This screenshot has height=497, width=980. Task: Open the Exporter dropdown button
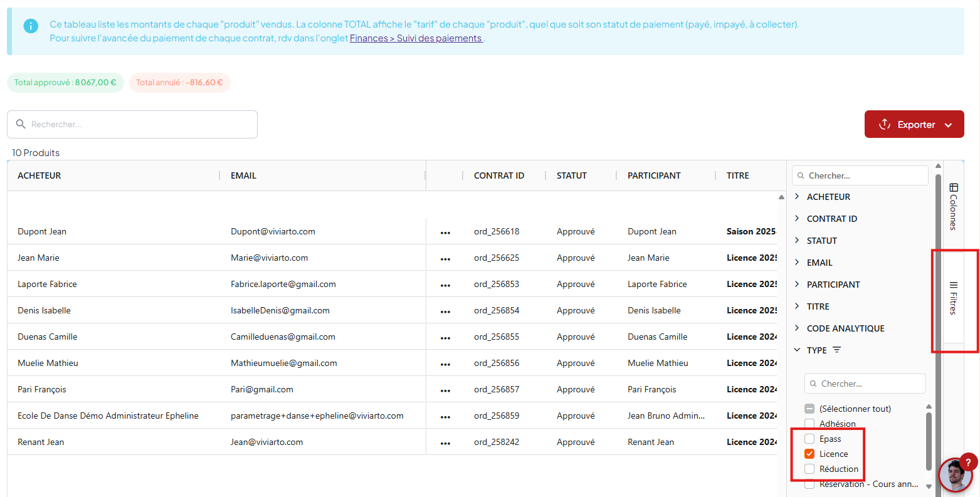914,125
